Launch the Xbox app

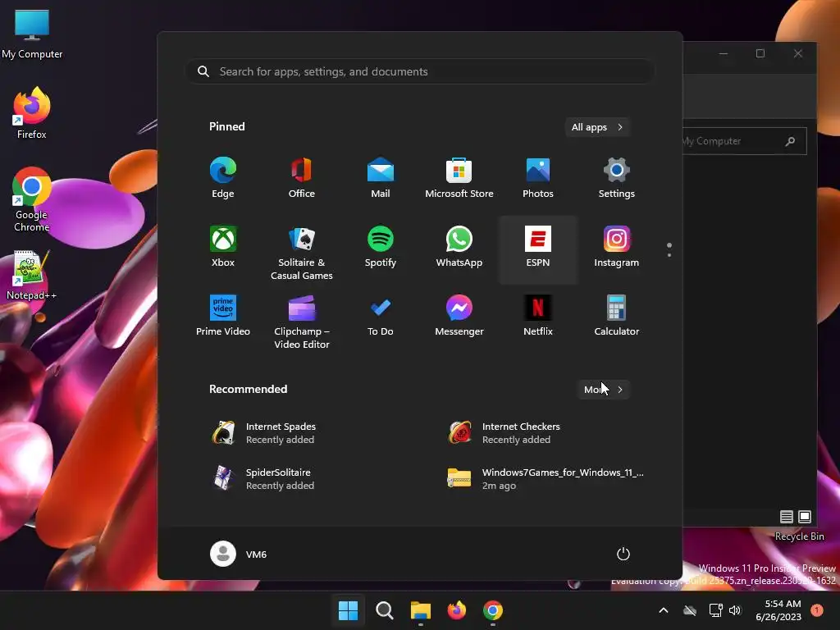coord(223,248)
